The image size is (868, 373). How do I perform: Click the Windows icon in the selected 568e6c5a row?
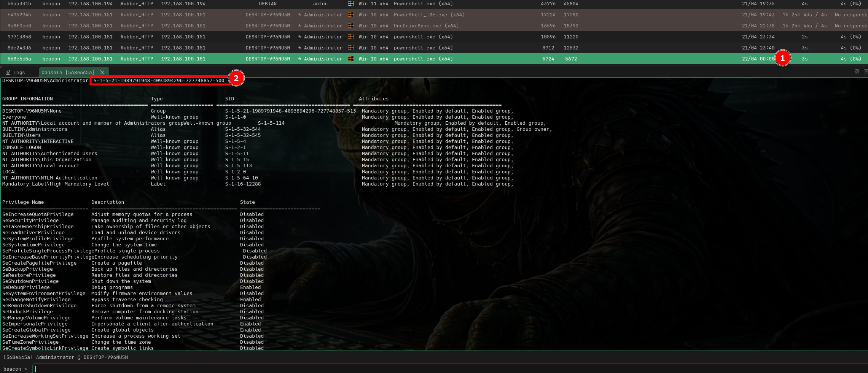point(350,59)
